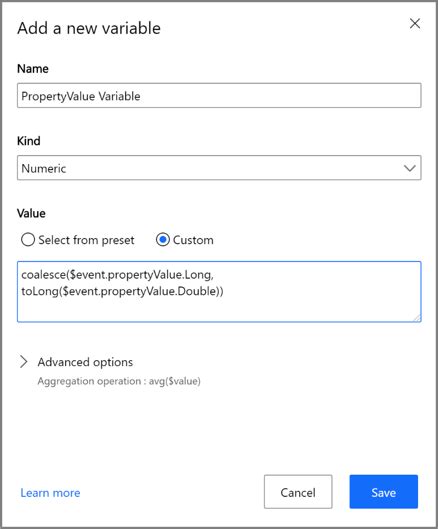The image size is (438, 529).
Task: Expand Advanced options using the chevron
Action: 23,362
